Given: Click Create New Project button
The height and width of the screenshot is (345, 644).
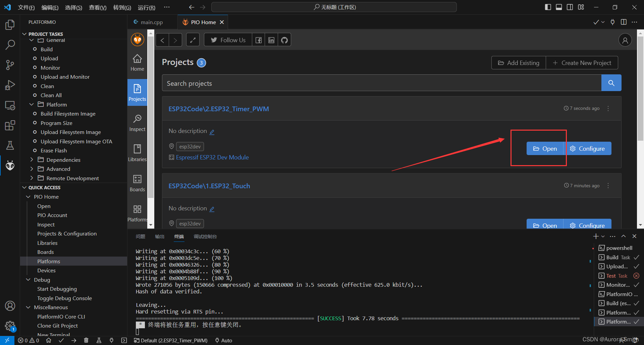Looking at the screenshot, I should 582,63.
